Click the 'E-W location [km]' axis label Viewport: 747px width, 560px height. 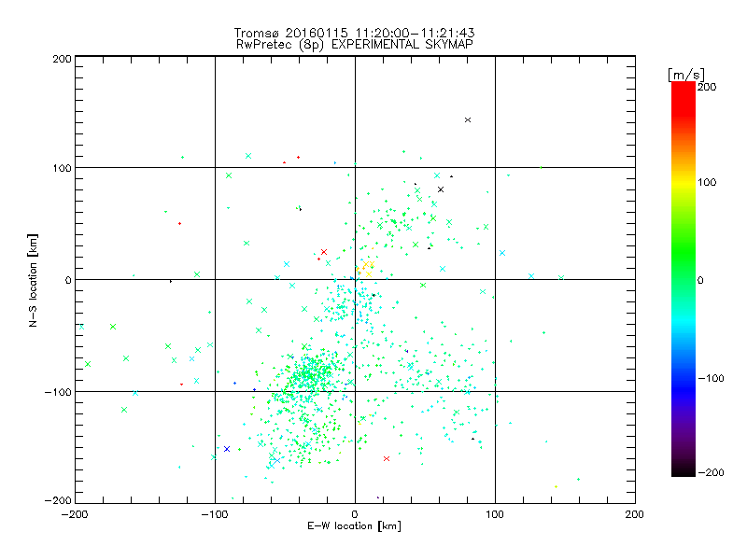tap(354, 525)
